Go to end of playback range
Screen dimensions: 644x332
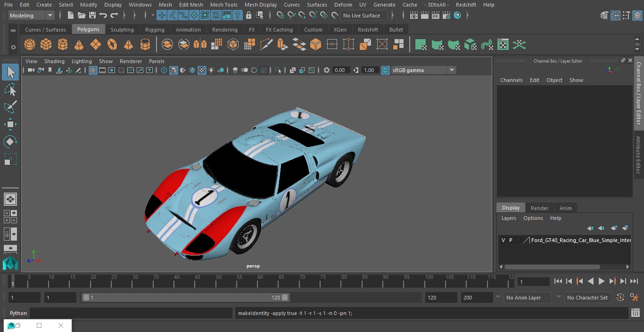[x=634, y=281]
